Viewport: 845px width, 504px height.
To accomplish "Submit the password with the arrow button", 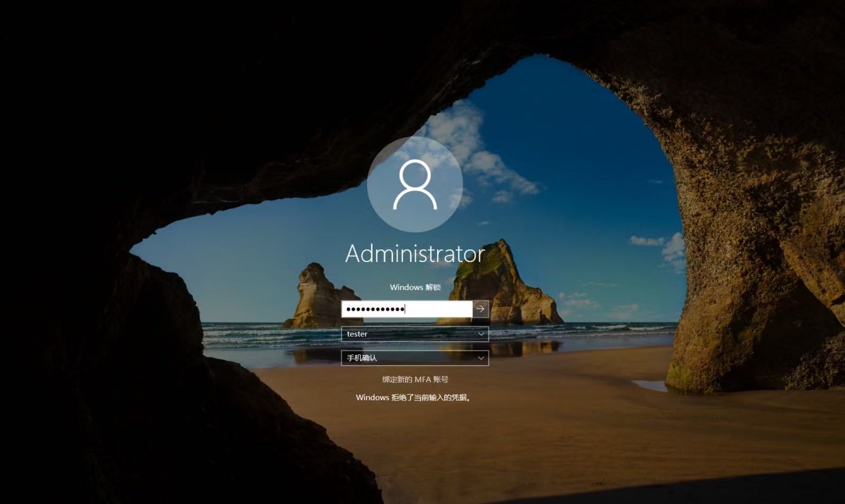I will [x=480, y=309].
